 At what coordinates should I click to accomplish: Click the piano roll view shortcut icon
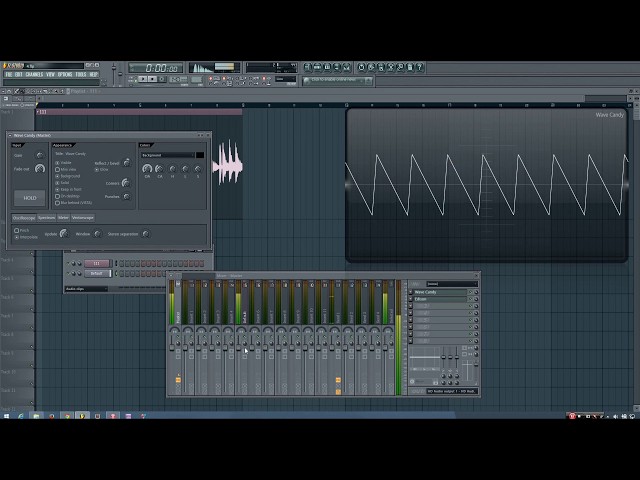[327, 67]
